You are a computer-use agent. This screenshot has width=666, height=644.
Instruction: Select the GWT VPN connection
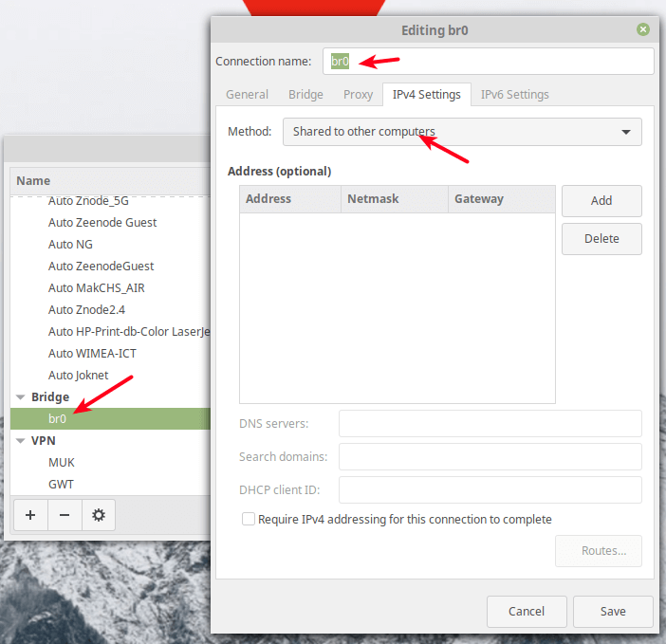tap(110, 484)
